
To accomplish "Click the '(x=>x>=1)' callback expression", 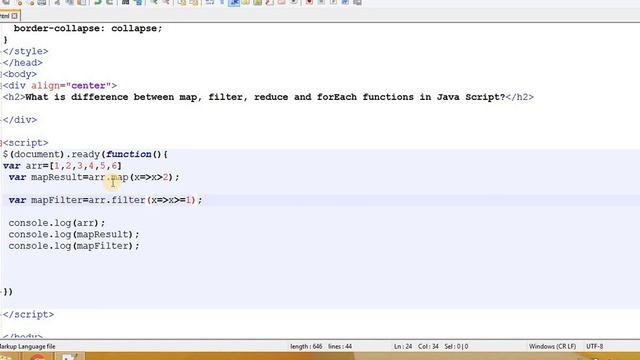I will point(171,200).
